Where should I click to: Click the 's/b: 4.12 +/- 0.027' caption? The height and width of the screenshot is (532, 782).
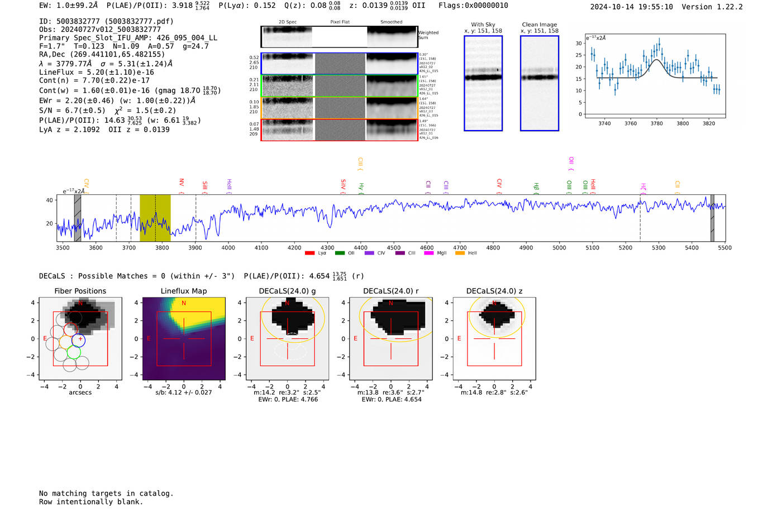(x=184, y=392)
